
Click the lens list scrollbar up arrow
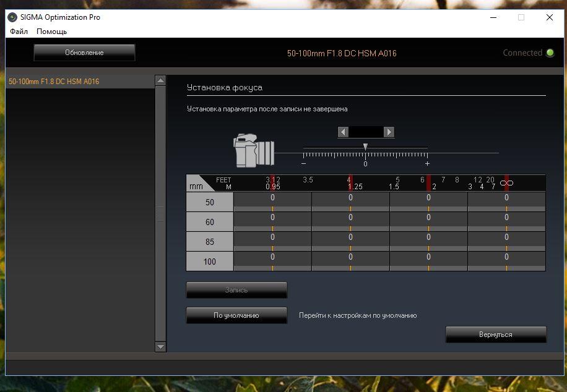[x=160, y=80]
